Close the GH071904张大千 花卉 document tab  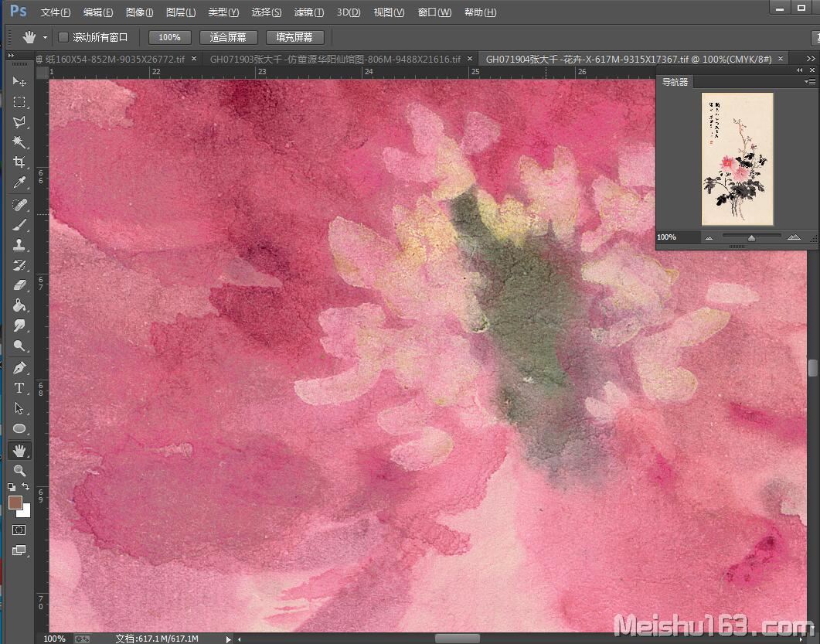781,59
